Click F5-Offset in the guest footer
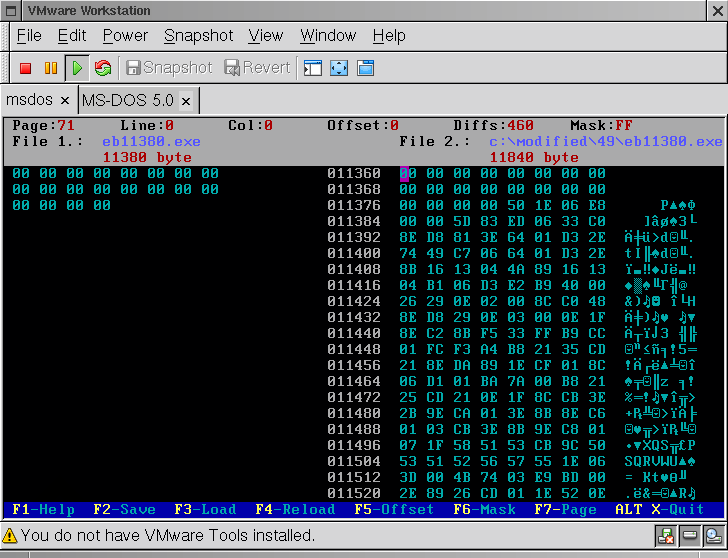The width and height of the screenshot is (728, 558). 394,510
